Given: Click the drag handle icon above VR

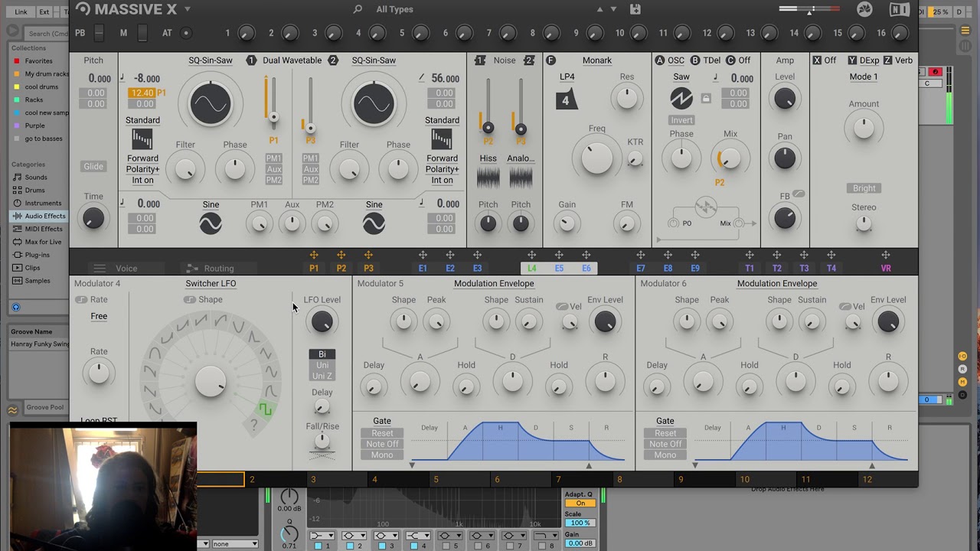Looking at the screenshot, I should [886, 256].
